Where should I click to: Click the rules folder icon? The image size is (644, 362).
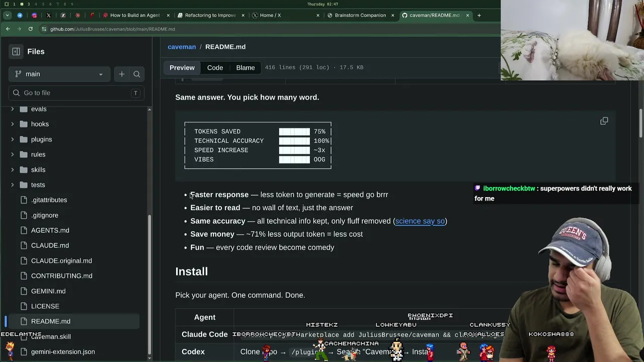coord(24,154)
